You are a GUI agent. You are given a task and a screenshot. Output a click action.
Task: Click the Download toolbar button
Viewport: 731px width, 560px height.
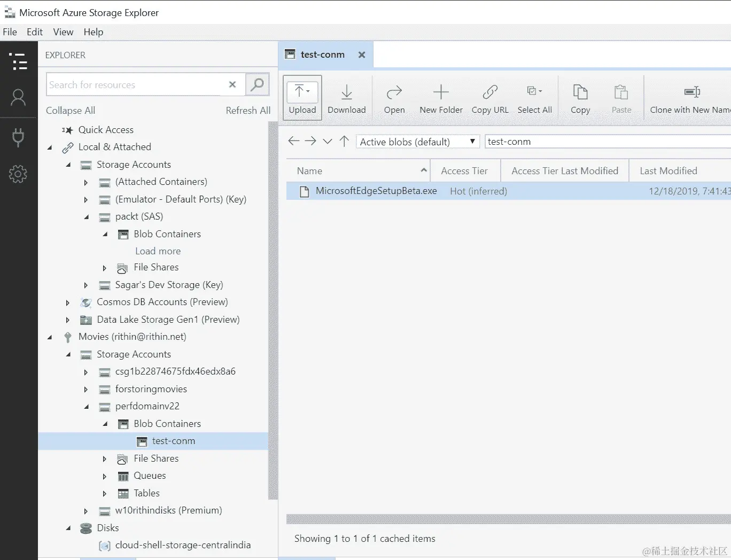click(347, 98)
